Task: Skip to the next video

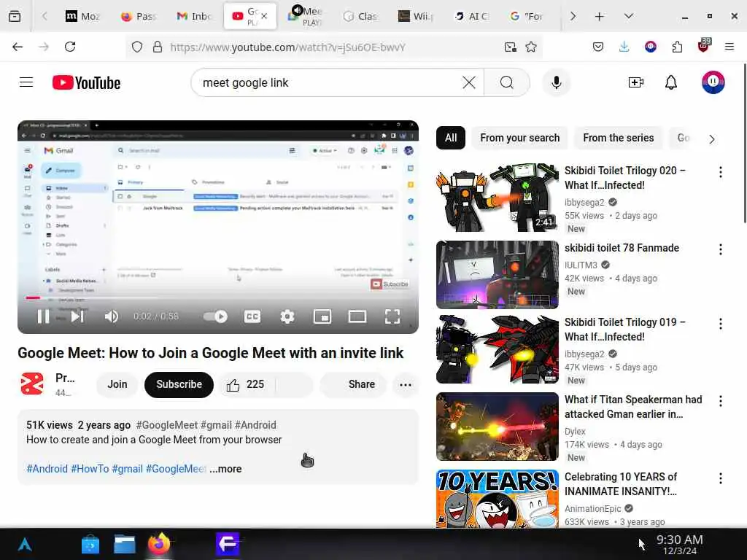Action: click(77, 316)
